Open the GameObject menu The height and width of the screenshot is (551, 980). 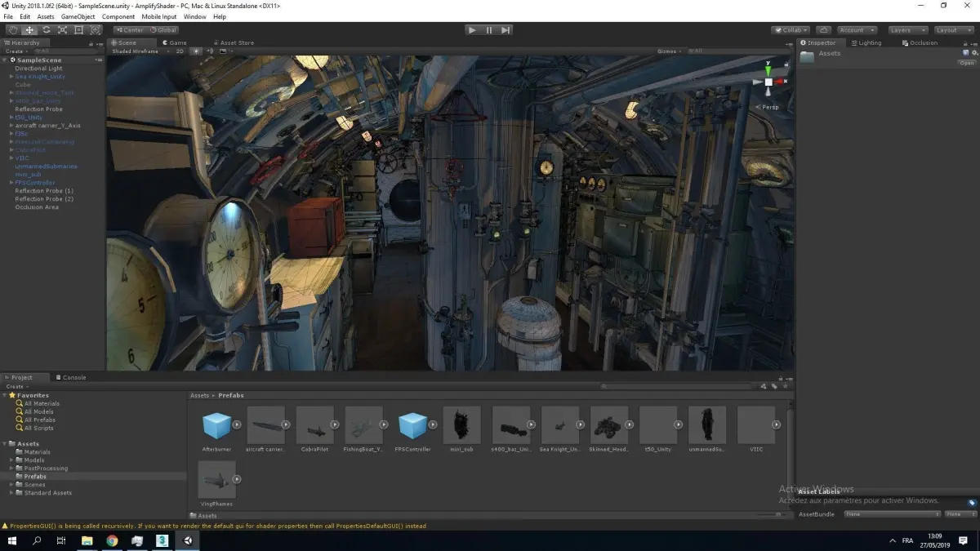coord(78,16)
